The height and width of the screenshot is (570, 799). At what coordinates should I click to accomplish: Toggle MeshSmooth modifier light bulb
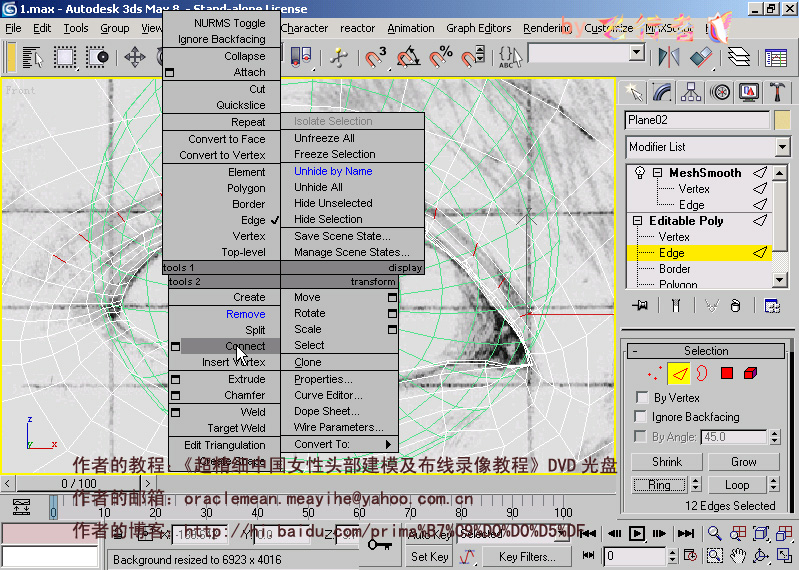point(640,173)
